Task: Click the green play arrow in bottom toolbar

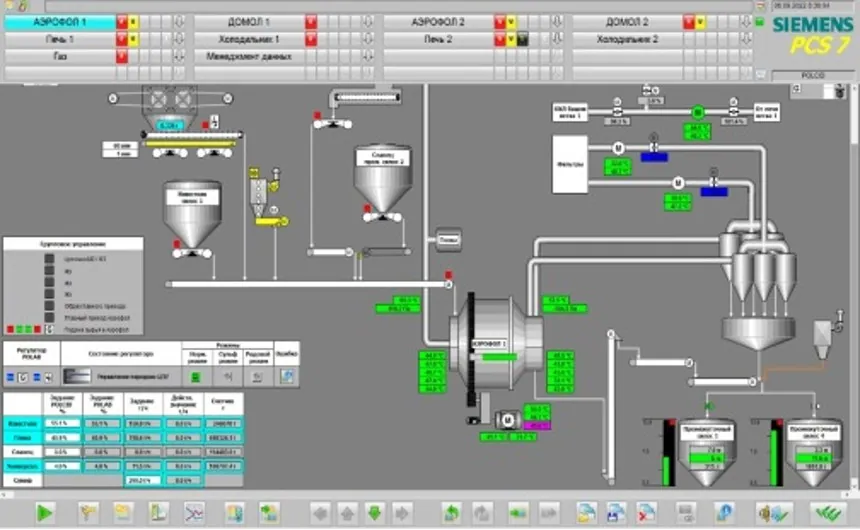Action: point(44,513)
